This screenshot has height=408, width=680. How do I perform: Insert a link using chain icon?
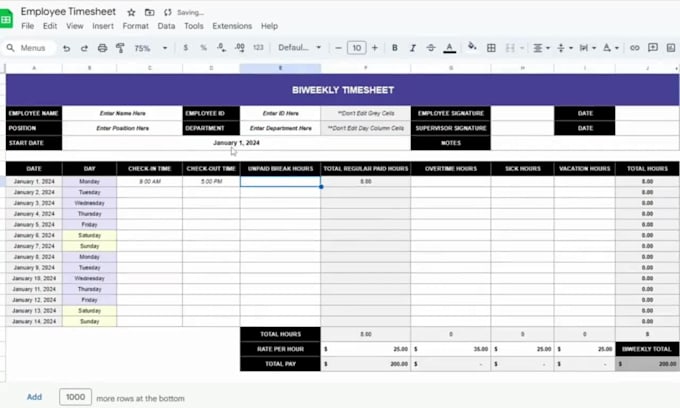pos(634,48)
